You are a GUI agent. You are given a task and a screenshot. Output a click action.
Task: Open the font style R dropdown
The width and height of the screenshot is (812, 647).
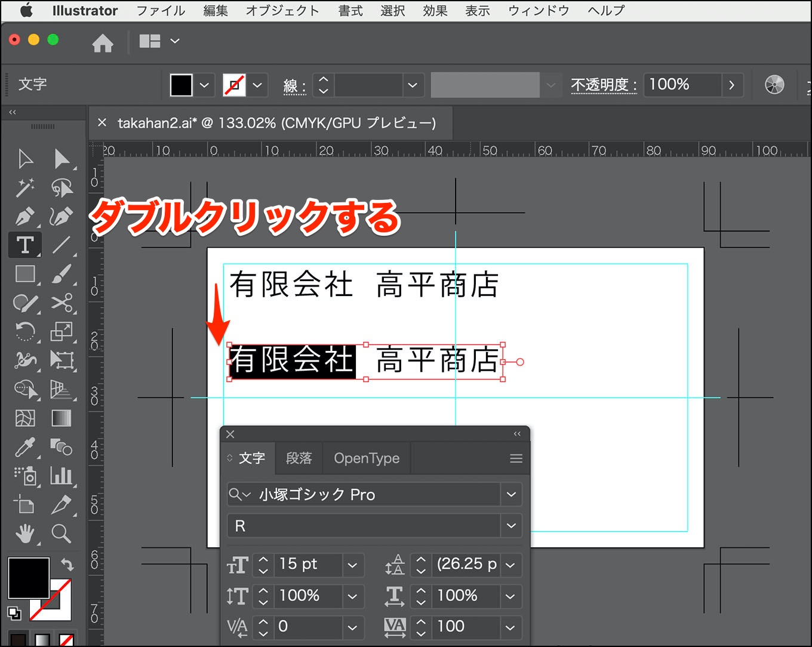click(511, 526)
